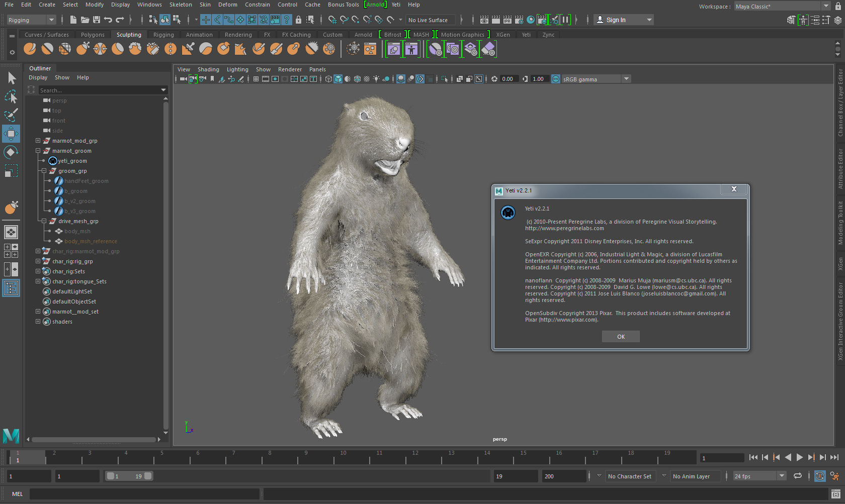Choose the Grab sculpt tool icon
Screen dimensions: 845x504
click(82, 49)
